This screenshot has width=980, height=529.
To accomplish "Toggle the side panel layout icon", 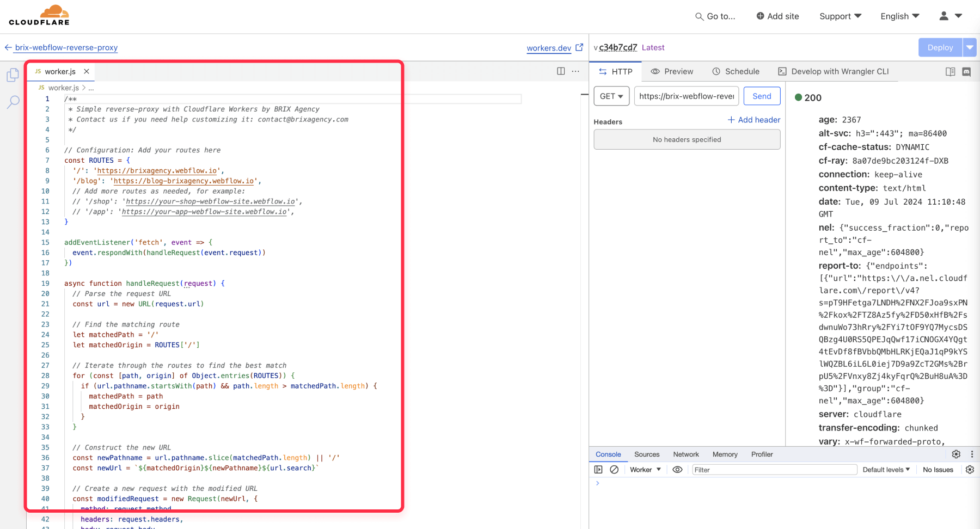I will tap(951, 72).
